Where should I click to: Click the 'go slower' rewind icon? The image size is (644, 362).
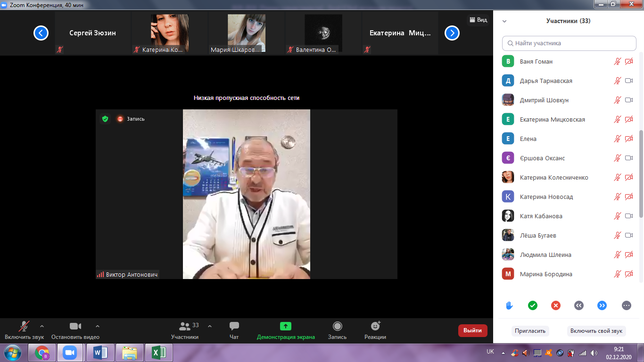coord(579,305)
